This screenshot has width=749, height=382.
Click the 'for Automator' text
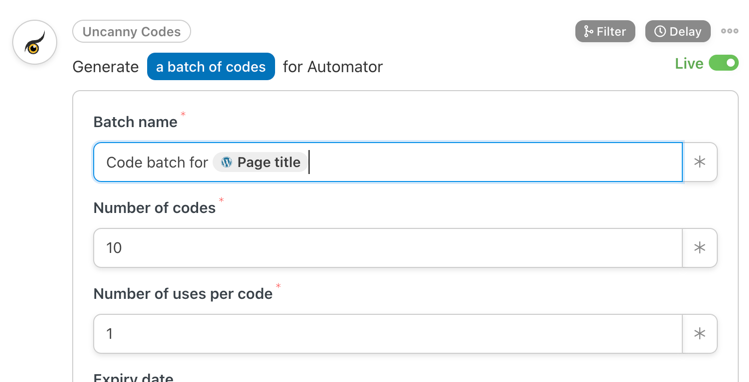click(332, 67)
